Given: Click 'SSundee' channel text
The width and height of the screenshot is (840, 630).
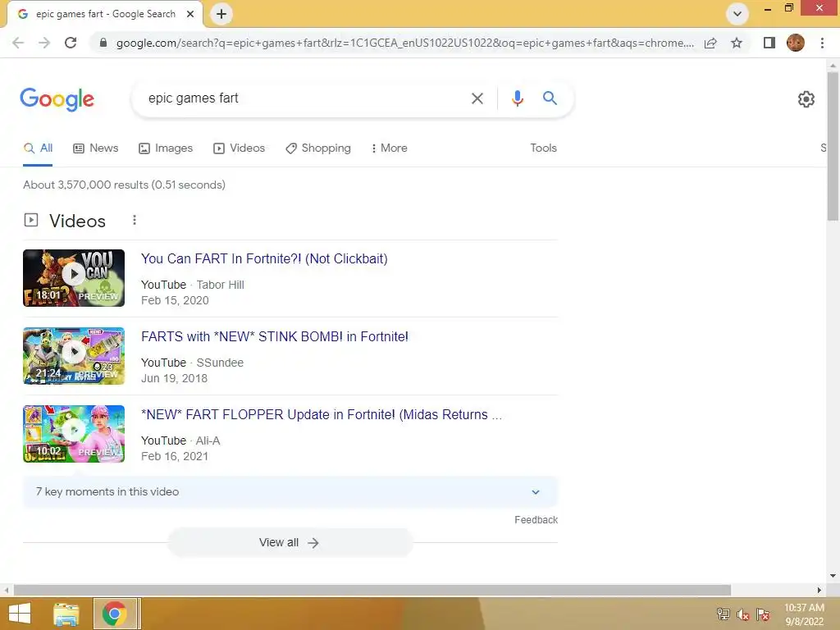Looking at the screenshot, I should tap(220, 363).
